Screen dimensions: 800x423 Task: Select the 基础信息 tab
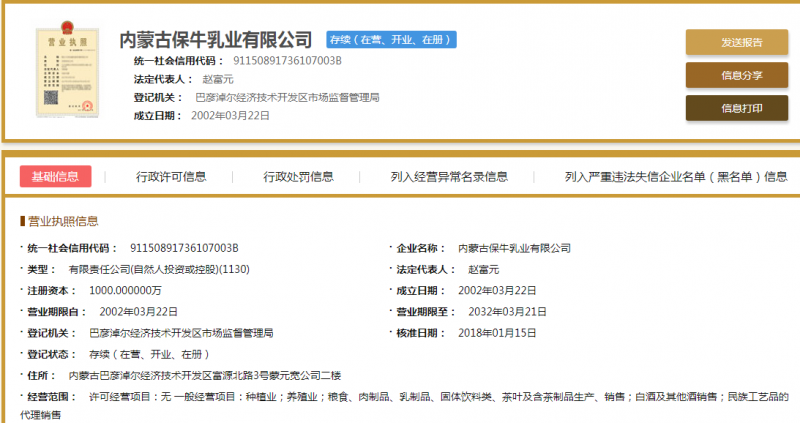(56, 177)
